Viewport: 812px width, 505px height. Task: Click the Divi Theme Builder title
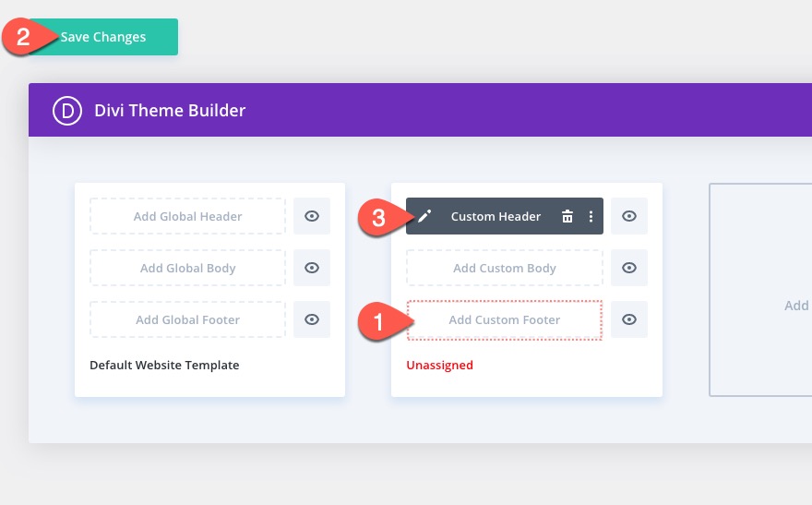pyautogui.click(x=170, y=110)
